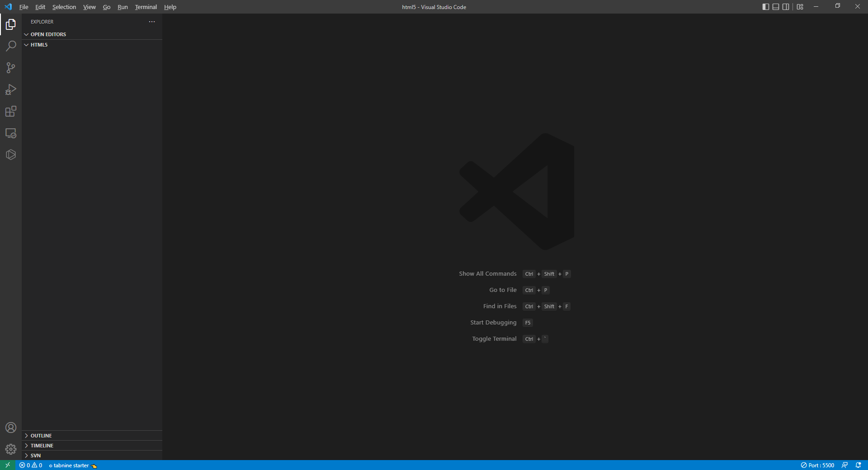Open the Selection menu
The height and width of the screenshot is (470, 868).
pyautogui.click(x=64, y=7)
